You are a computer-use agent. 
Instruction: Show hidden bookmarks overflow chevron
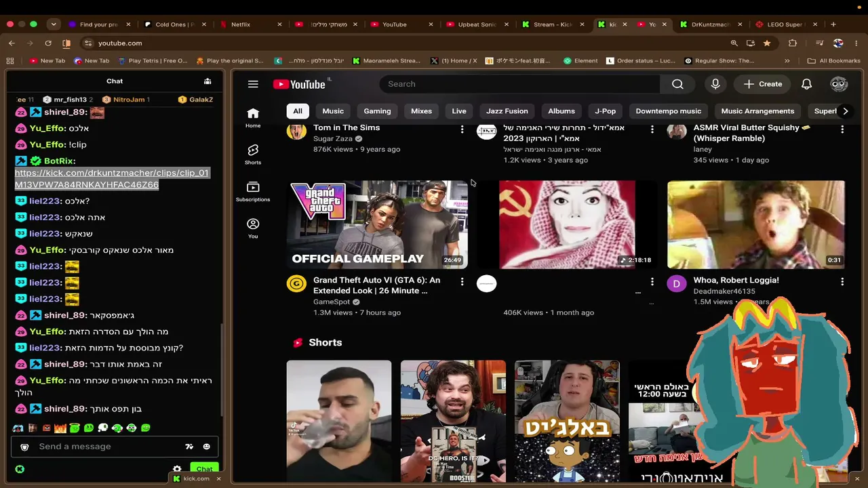pyautogui.click(x=787, y=61)
